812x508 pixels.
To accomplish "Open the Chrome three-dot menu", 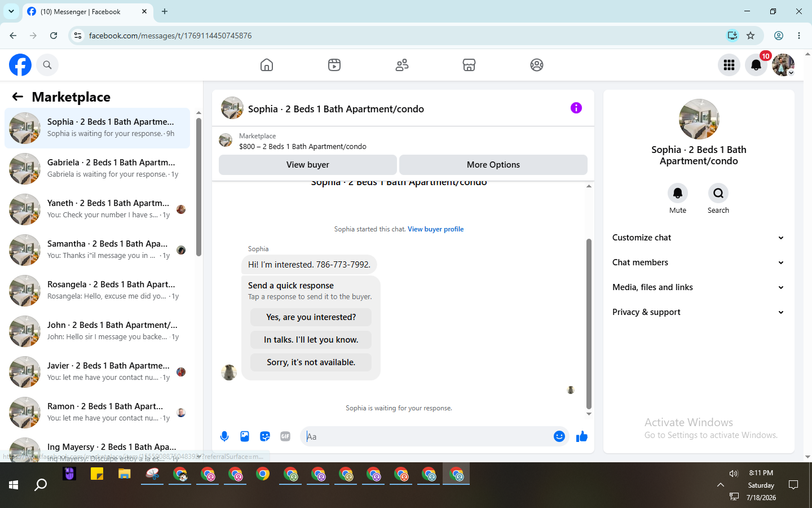I will (799, 36).
